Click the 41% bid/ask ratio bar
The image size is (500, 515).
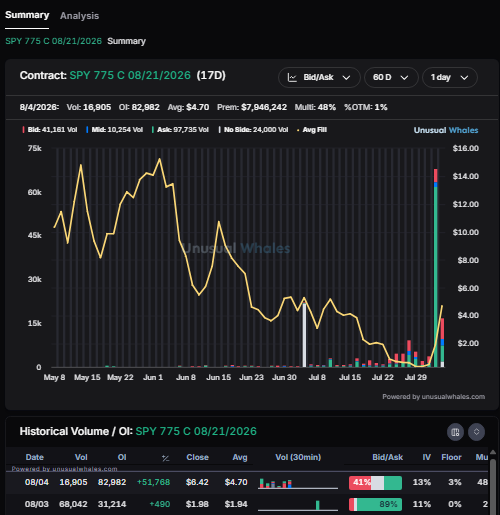point(375,483)
